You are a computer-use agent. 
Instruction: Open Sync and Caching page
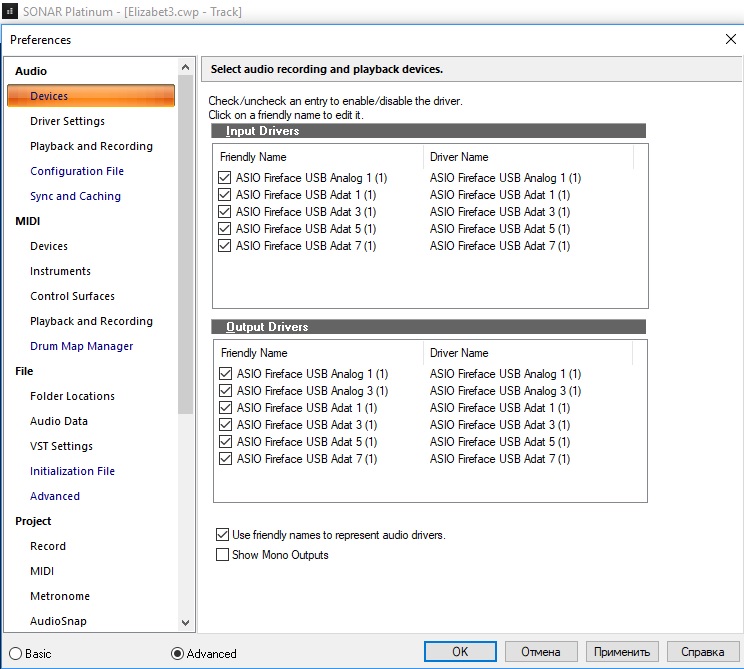75,196
